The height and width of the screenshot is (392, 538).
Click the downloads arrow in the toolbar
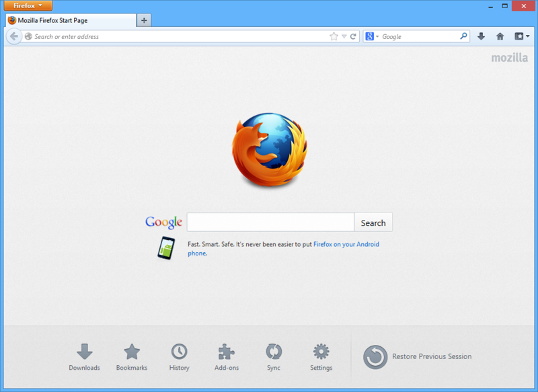[482, 36]
